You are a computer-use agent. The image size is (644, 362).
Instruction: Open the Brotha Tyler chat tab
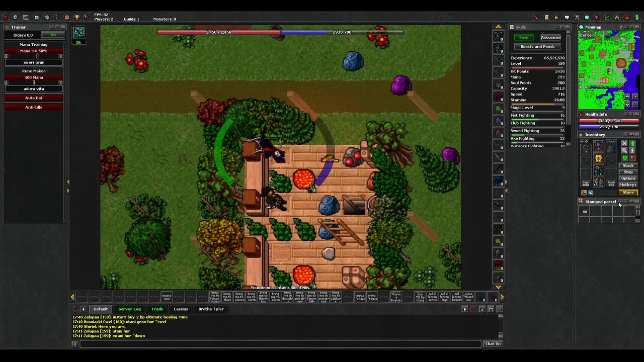click(x=211, y=309)
